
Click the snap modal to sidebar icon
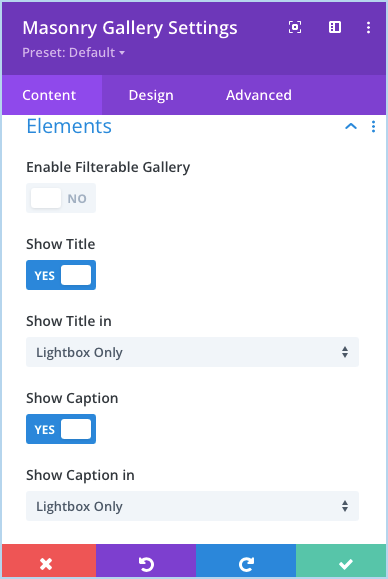pyautogui.click(x=335, y=27)
